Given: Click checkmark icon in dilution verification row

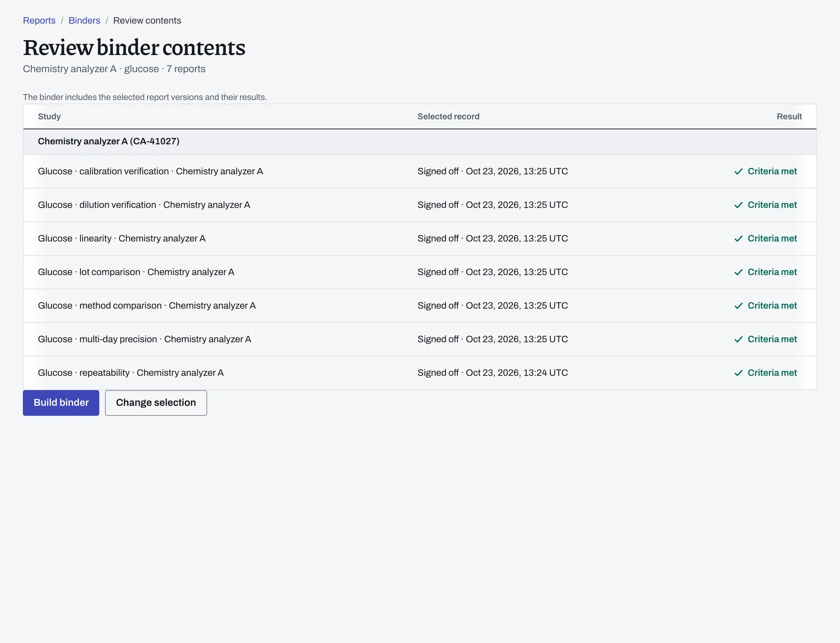Looking at the screenshot, I should point(738,205).
